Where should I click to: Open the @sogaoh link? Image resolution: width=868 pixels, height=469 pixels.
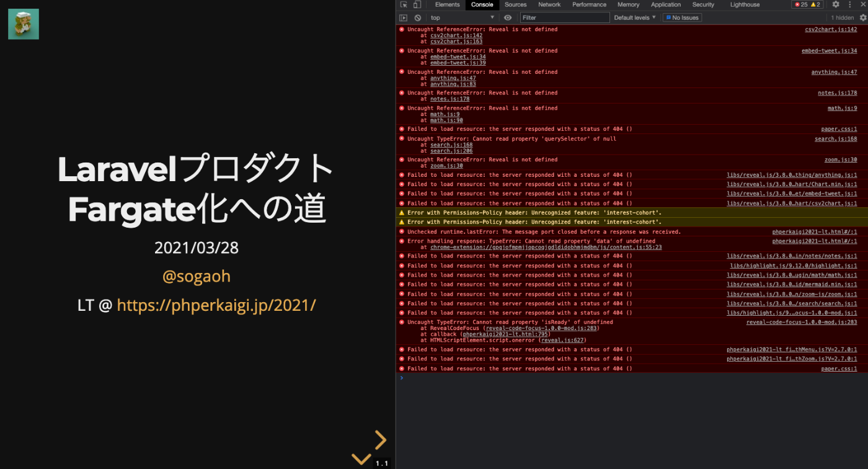click(x=197, y=276)
